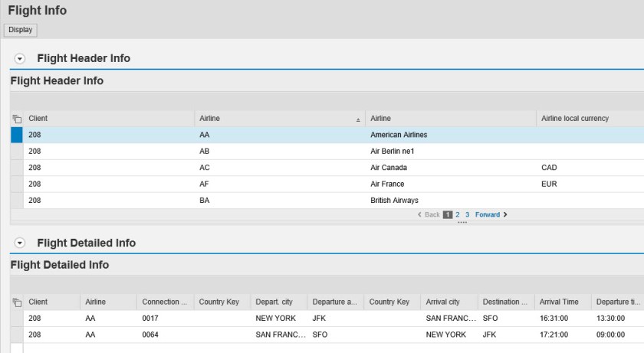Click the EUR currency cell
Image resolution: width=644 pixels, height=353 pixels.
590,184
